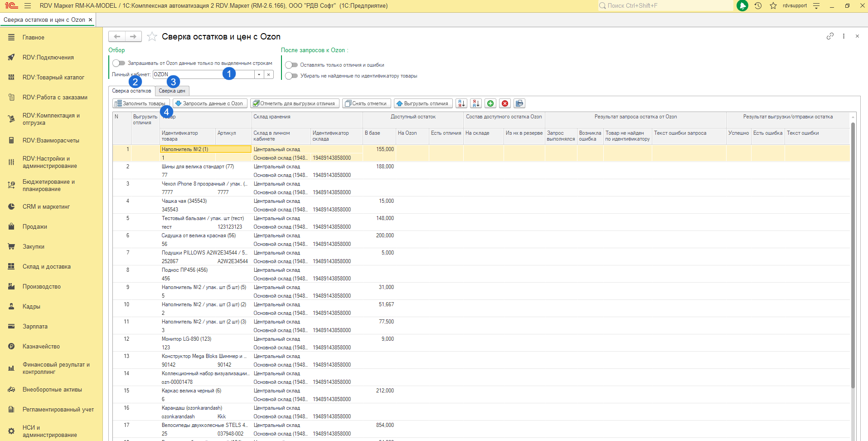Open the Личный кабинет dropdown list
868x441 pixels.
coord(259,74)
